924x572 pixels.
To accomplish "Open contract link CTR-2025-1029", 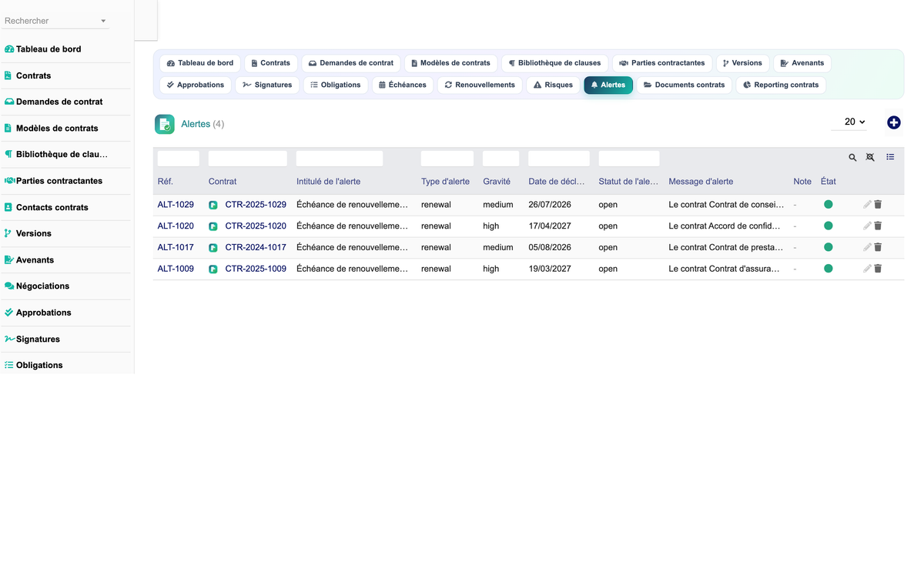I will [x=256, y=205].
